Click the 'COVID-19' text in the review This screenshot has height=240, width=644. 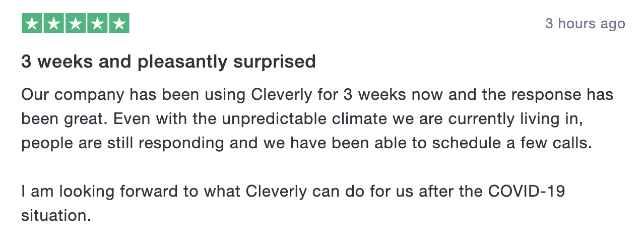[x=527, y=191]
